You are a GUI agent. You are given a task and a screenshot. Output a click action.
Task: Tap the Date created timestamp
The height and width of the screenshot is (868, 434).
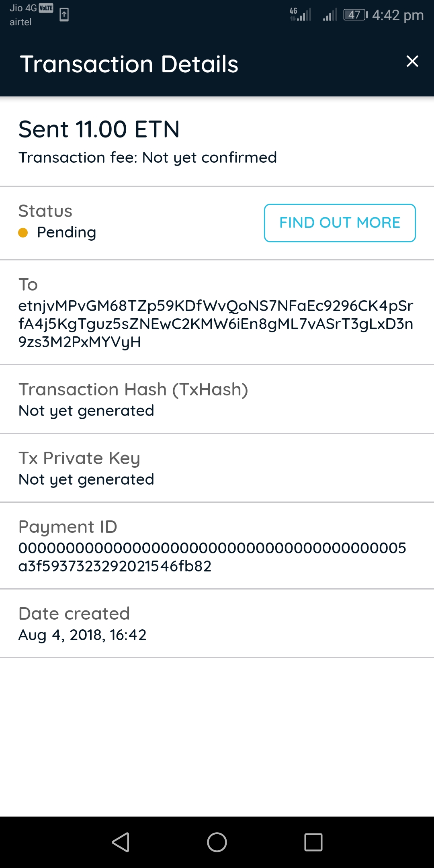pyautogui.click(x=82, y=635)
